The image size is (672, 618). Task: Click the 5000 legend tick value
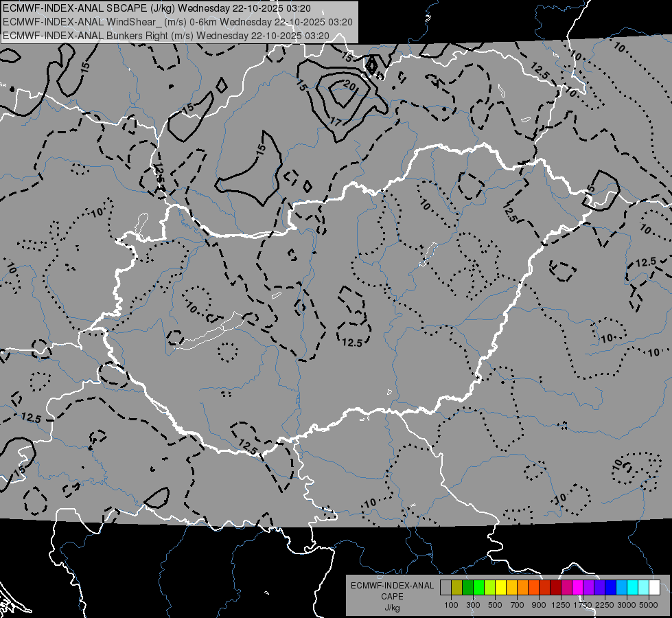pos(649,605)
